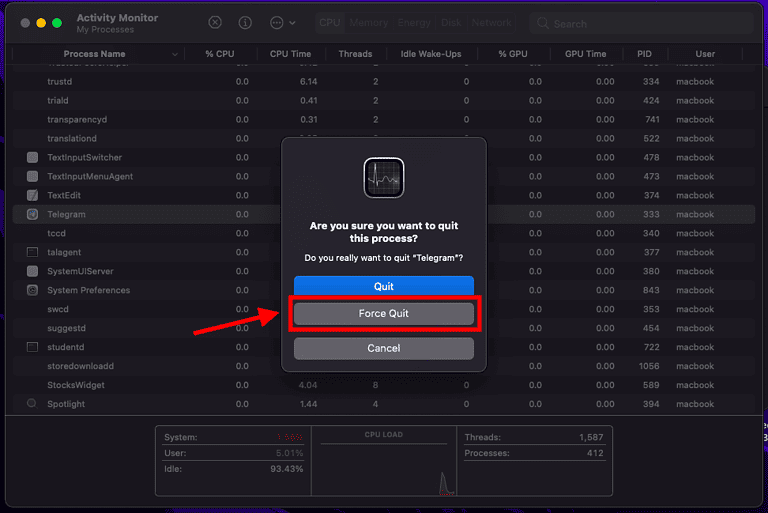
Task: Click the ellipsis action menu icon
Action: 276,22
